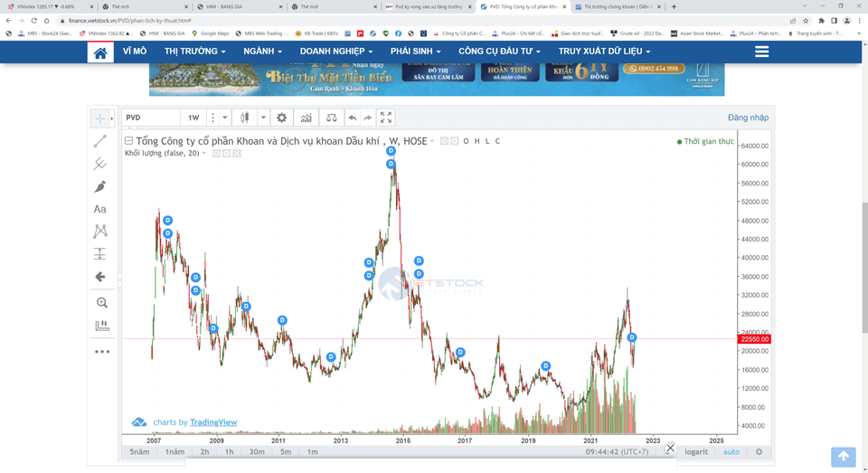Toggle logarit scale
The image size is (868, 473).
[x=696, y=452]
